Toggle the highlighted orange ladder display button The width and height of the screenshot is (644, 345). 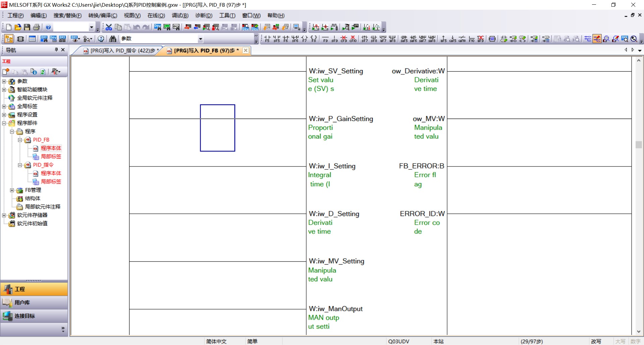597,39
